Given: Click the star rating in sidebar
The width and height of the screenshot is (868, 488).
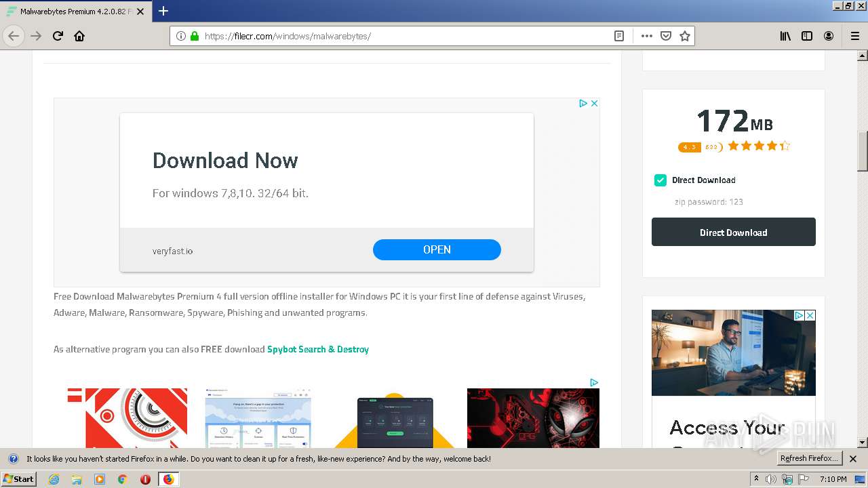Looking at the screenshot, I should click(x=759, y=146).
